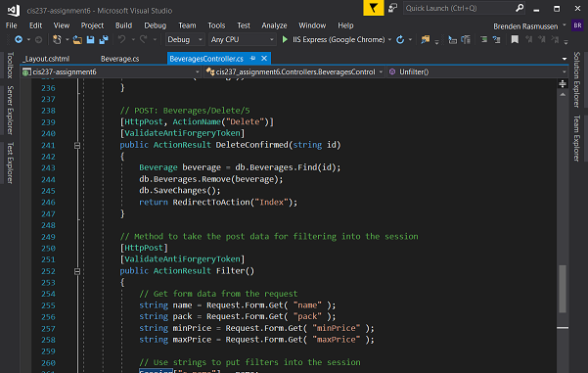
Task: Open the Help menu
Action: (345, 25)
